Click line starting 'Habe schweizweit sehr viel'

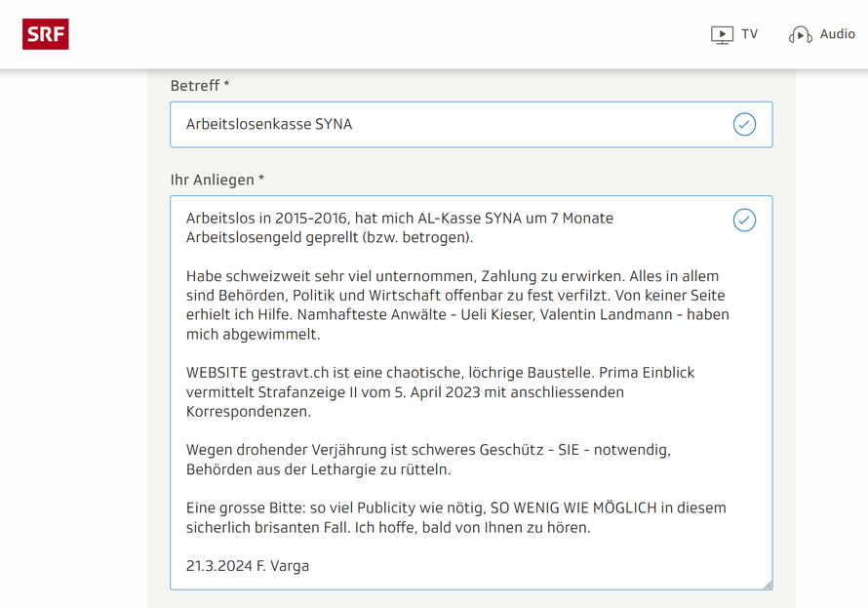pos(453,276)
